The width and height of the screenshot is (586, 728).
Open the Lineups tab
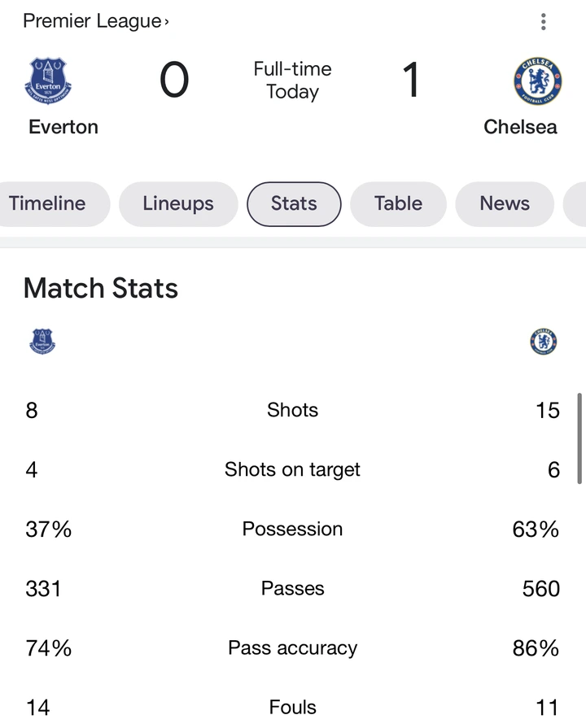tap(178, 203)
